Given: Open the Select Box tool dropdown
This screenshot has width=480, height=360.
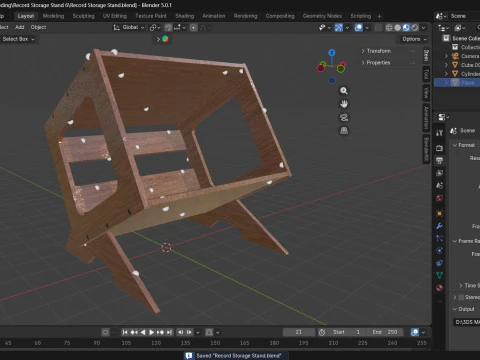Looking at the screenshot, I should click(x=18, y=39).
